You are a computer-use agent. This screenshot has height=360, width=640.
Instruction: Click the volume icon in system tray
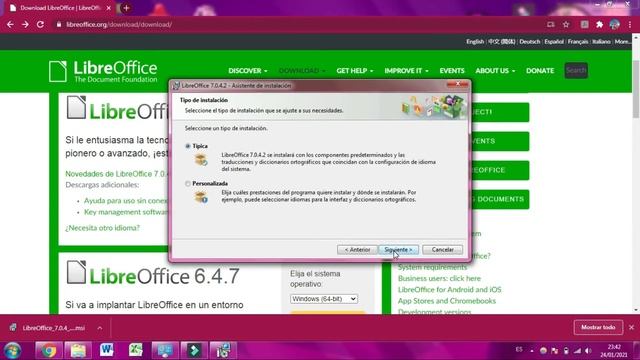tap(588, 351)
